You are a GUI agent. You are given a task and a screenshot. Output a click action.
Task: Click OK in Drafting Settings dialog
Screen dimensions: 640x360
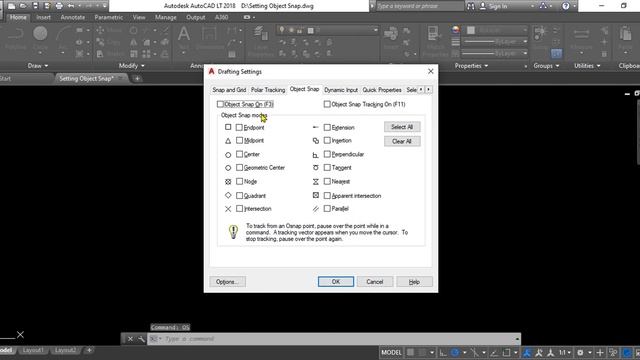point(336,282)
